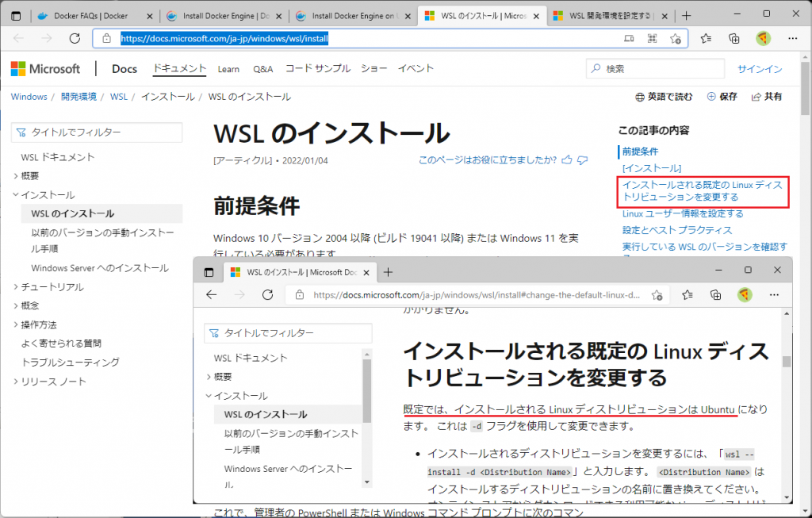Click tab actions icon in front window
The image size is (812, 518).
tap(209, 272)
